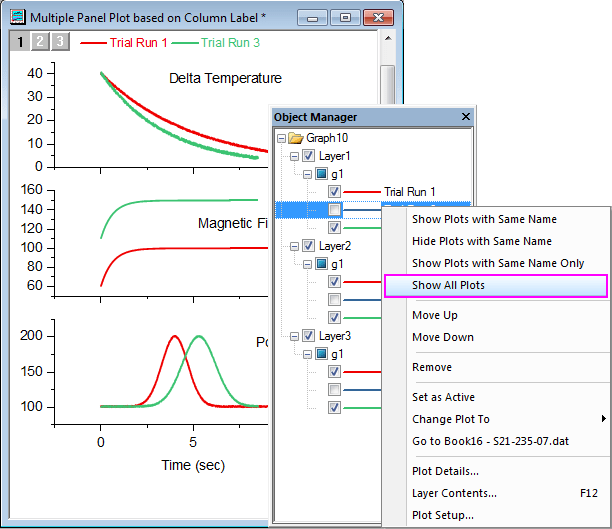This screenshot has width=612, height=529.
Task: Select Show All Plots menu item
Action: coord(496,285)
